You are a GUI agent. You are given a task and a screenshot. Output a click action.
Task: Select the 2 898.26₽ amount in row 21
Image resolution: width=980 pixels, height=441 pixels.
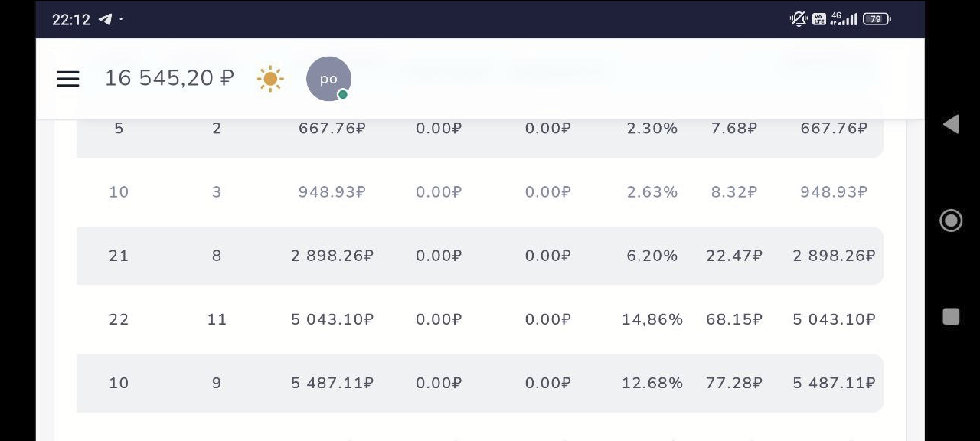coord(332,256)
